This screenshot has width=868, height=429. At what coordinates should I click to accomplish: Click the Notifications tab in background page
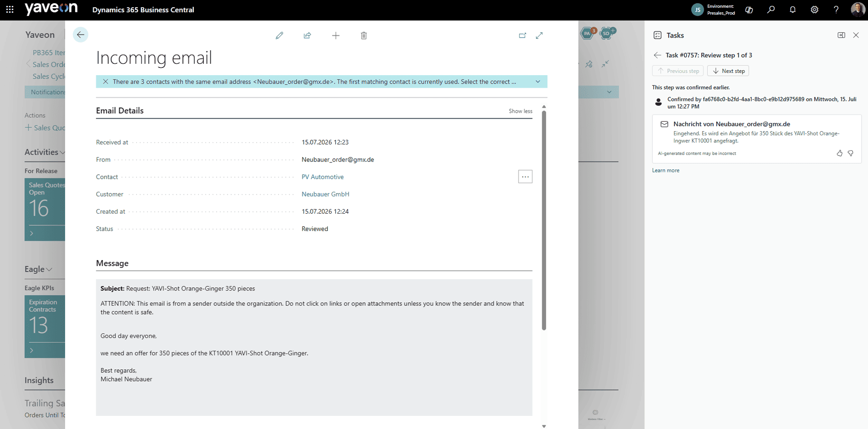point(45,92)
